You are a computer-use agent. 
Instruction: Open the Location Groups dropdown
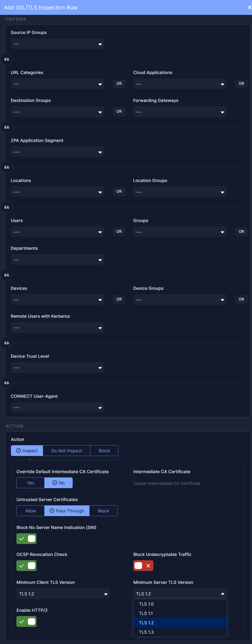click(180, 192)
